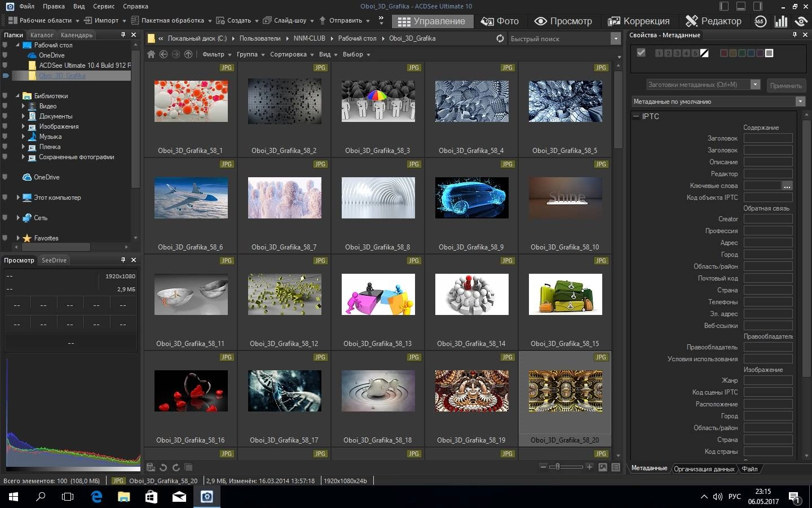Pin the Folders panel

pos(123,34)
